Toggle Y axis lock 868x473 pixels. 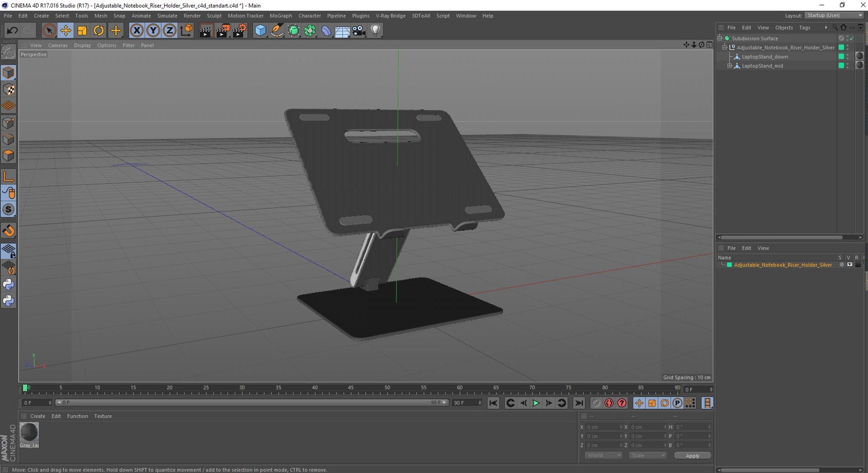(153, 30)
